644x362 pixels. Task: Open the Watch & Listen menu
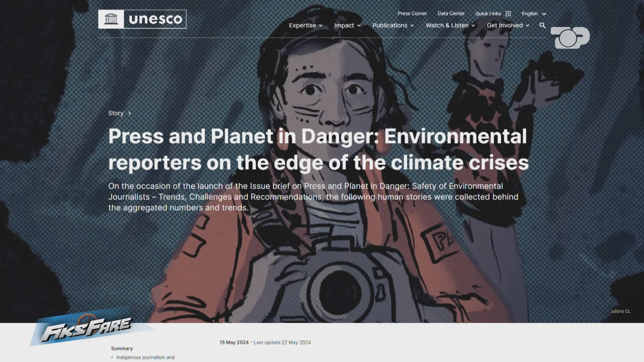pos(450,25)
